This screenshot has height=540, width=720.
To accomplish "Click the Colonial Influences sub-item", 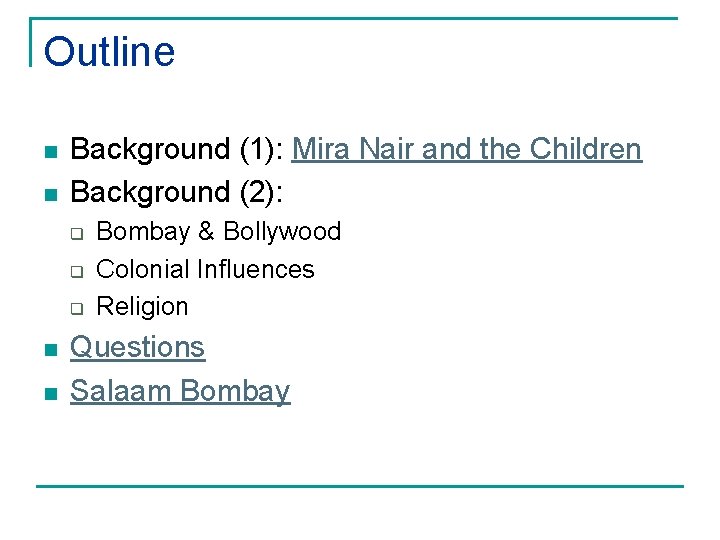I will [205, 269].
